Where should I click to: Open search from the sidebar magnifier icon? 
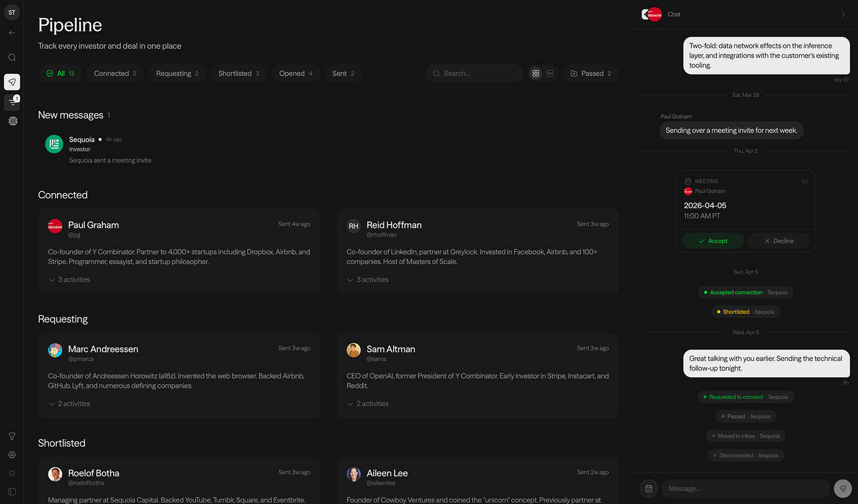(12, 57)
